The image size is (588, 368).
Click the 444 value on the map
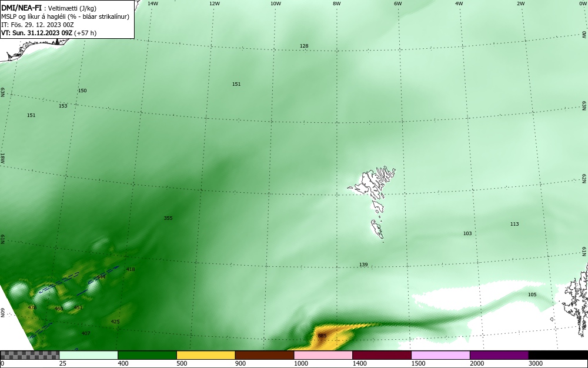(101, 277)
